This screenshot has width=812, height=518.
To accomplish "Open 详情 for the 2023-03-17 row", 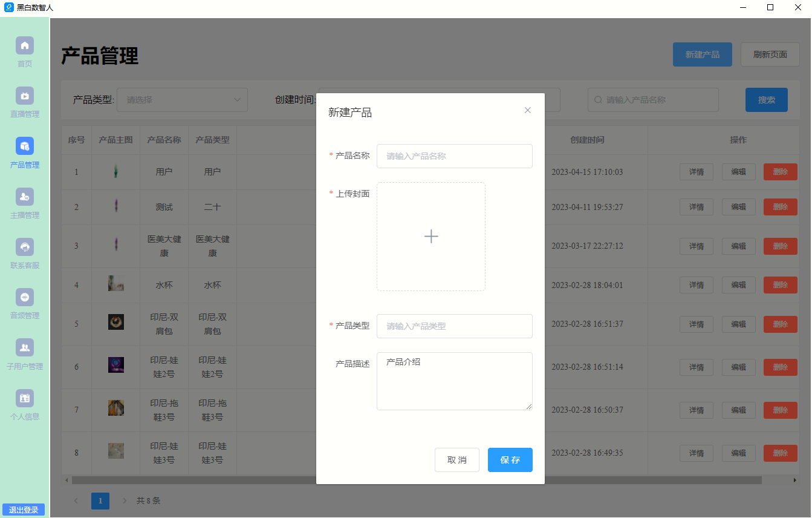I will (x=697, y=246).
